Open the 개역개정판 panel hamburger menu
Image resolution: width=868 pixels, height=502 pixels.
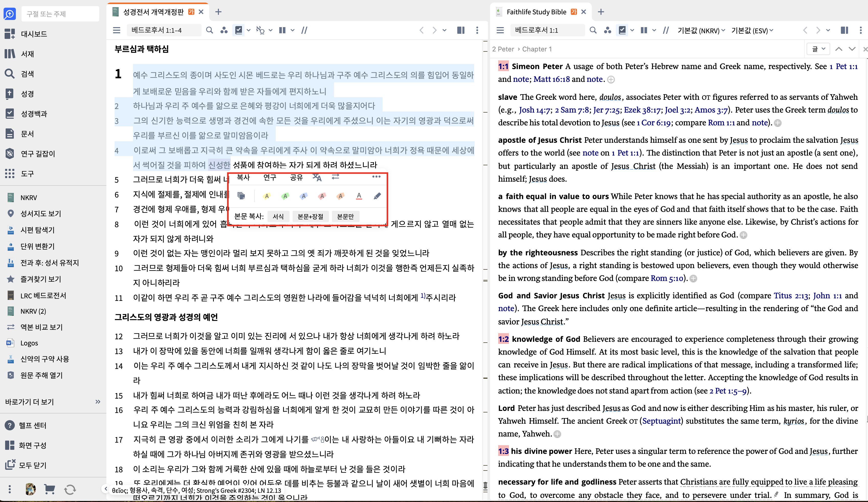click(x=117, y=30)
